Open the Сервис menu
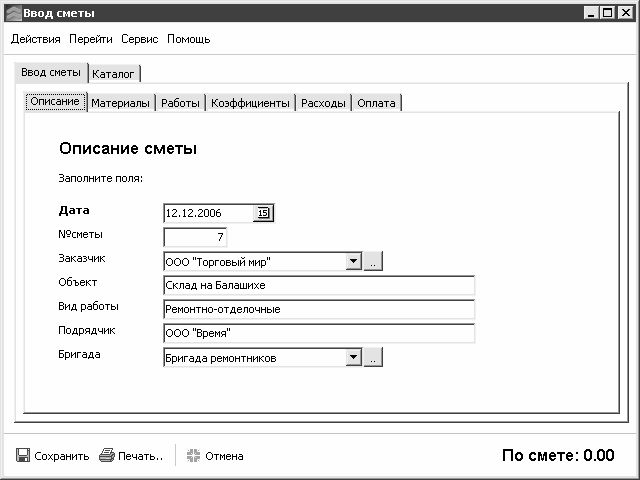Screen dimensions: 640x480 pos(140,39)
